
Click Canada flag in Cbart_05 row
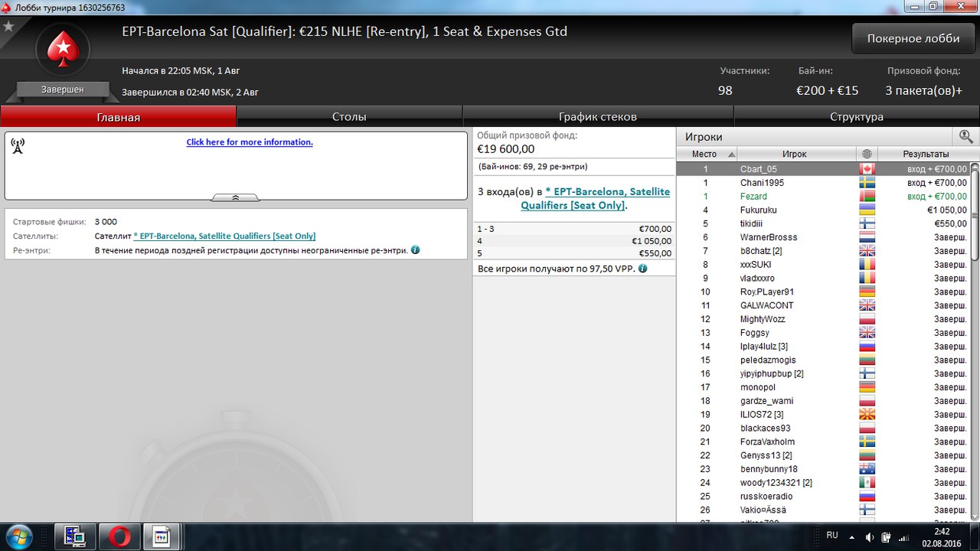[x=867, y=169]
